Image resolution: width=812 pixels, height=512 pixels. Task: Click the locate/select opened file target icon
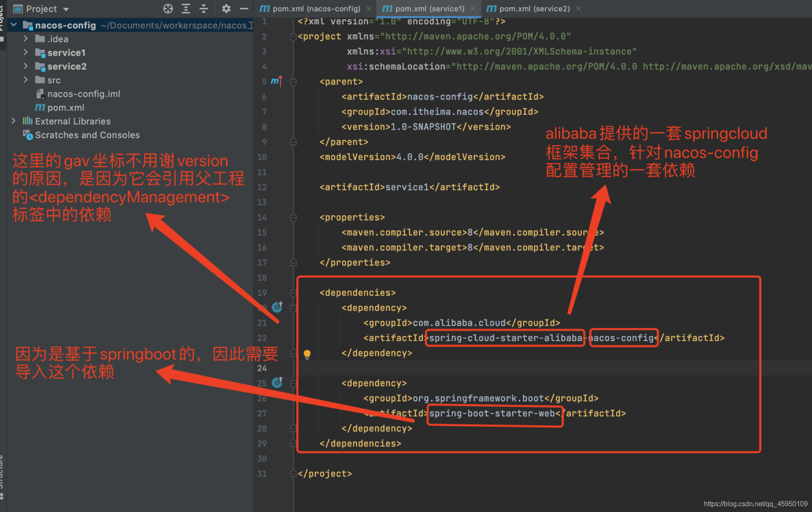click(168, 9)
